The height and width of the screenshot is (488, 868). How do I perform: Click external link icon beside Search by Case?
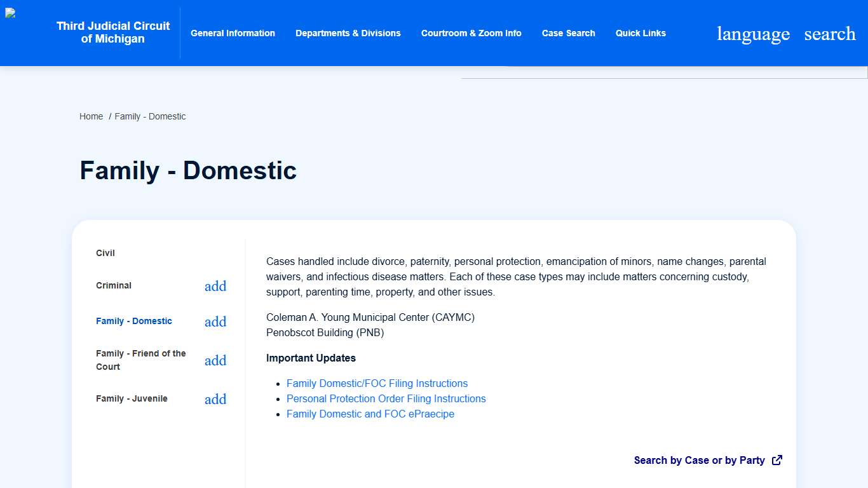(x=776, y=460)
